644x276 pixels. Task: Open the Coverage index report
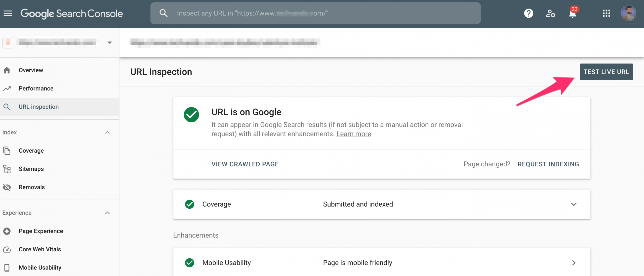tap(59, 151)
